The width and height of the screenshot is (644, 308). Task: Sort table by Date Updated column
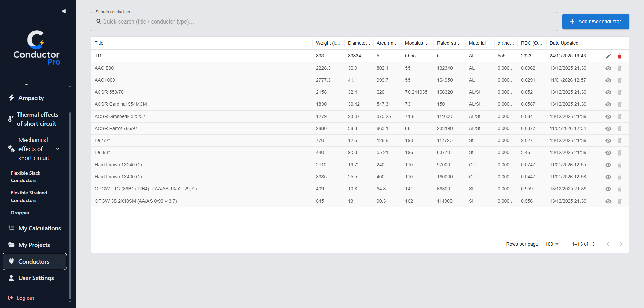pyautogui.click(x=564, y=43)
